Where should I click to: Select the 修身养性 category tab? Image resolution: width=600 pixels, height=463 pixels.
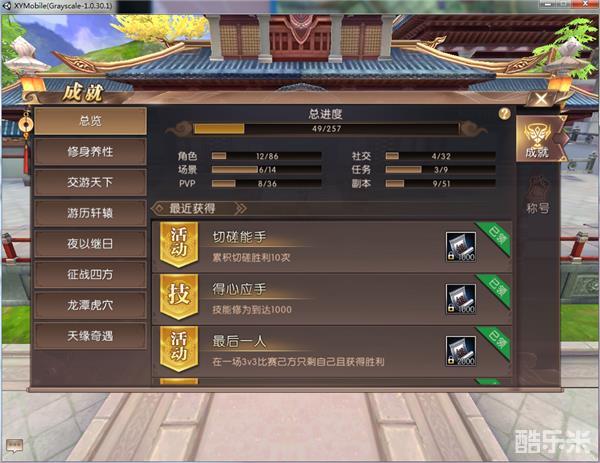tap(90, 152)
